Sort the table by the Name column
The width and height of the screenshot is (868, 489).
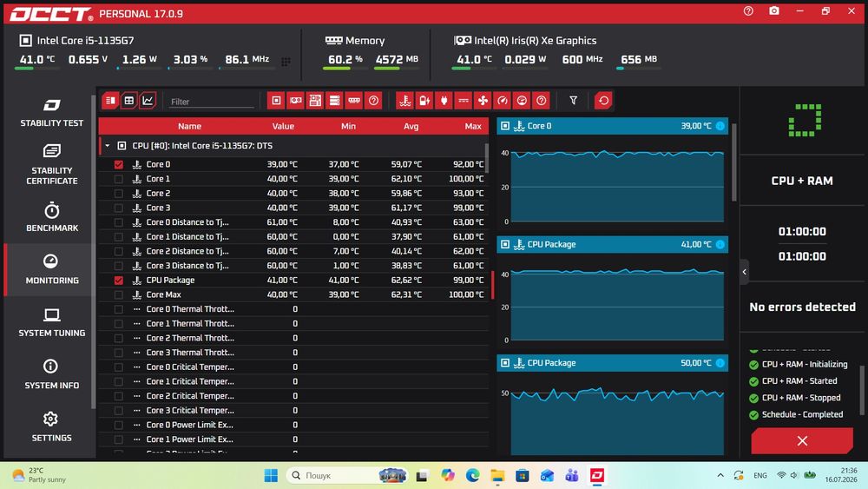tap(189, 126)
